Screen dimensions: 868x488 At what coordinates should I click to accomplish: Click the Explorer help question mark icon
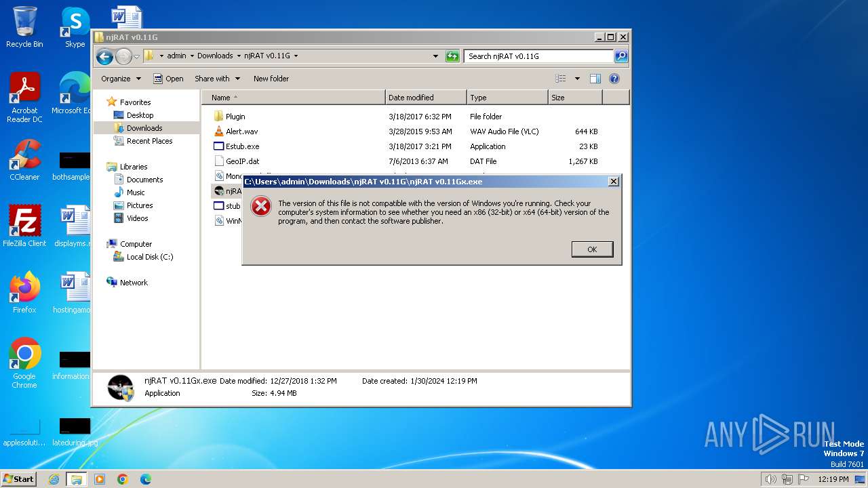pos(614,79)
